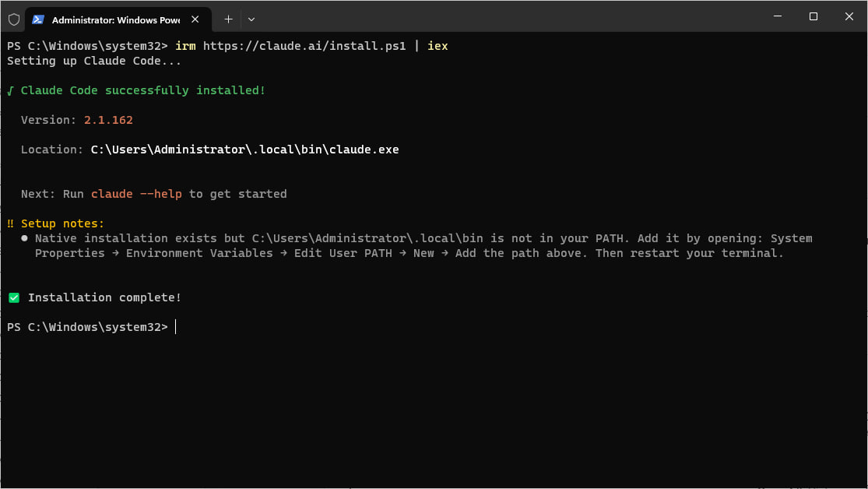The image size is (868, 489).
Task: Click the claude.exe location path
Action: pyautogui.click(x=244, y=150)
